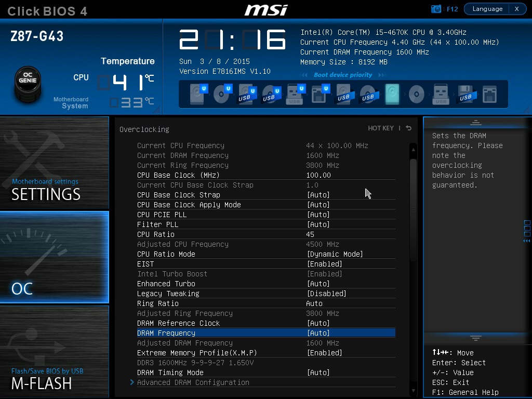Click Current CPU Base Clock Strap row
The image size is (532, 399).
[266, 185]
